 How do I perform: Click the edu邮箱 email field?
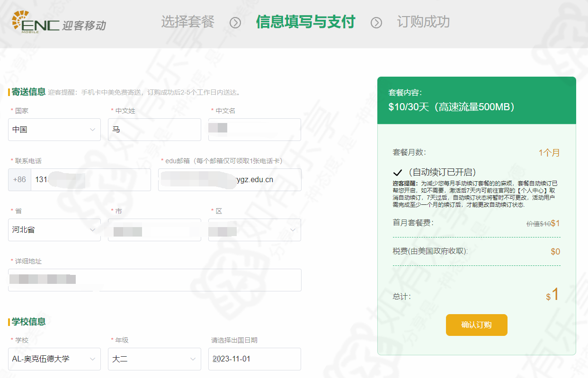point(230,180)
